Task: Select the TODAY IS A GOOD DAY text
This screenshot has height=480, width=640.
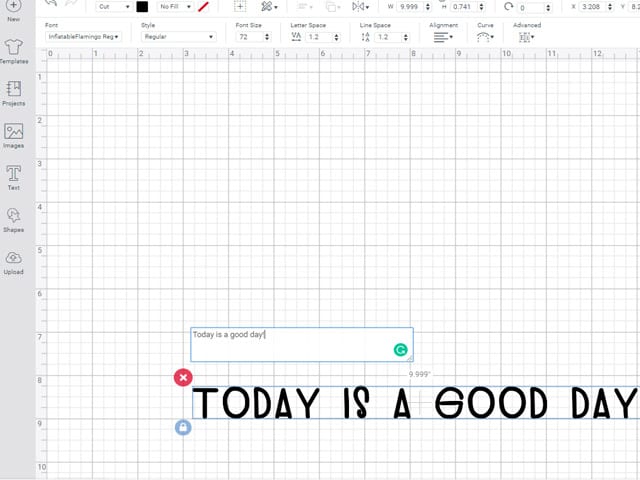Action: (x=416, y=403)
